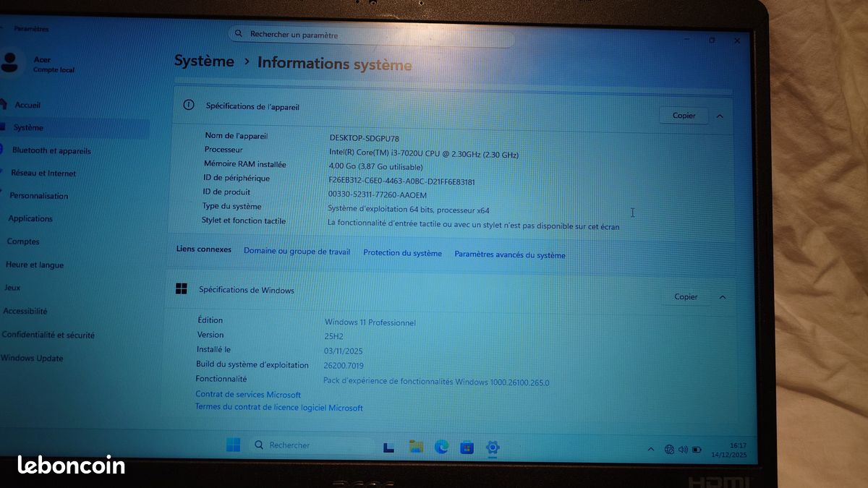This screenshot has width=868, height=488.
Task: Open Jeux settings
Action: [x=12, y=288]
